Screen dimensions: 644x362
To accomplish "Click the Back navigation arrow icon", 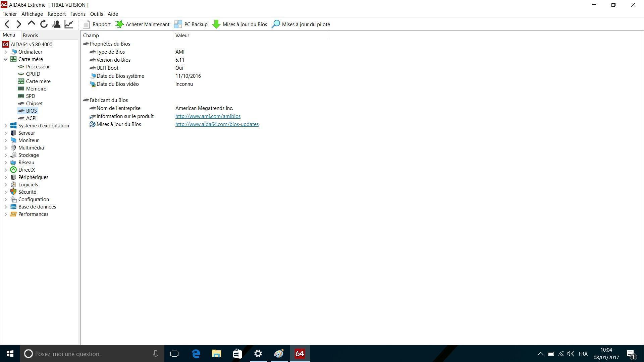I will point(7,24).
